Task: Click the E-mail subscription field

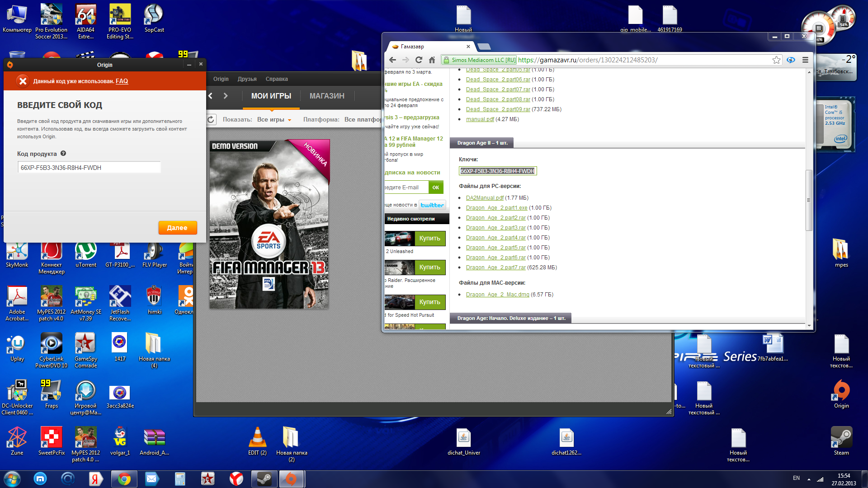Action: click(x=406, y=187)
